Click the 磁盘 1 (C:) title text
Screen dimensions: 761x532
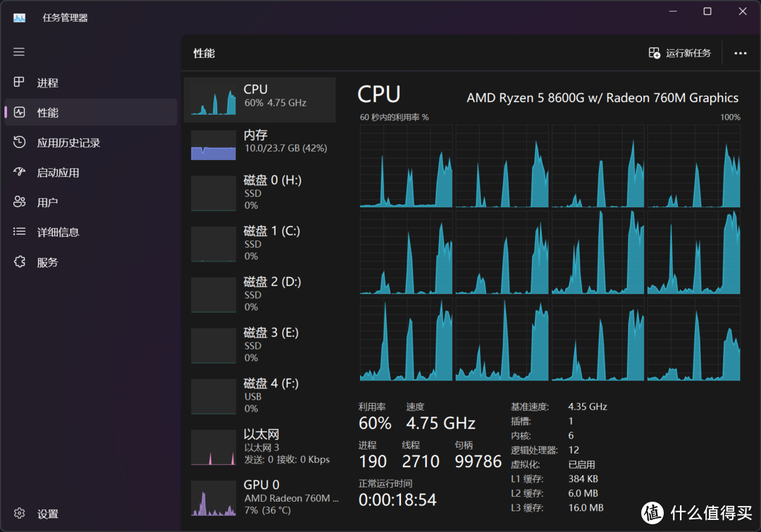(x=271, y=231)
